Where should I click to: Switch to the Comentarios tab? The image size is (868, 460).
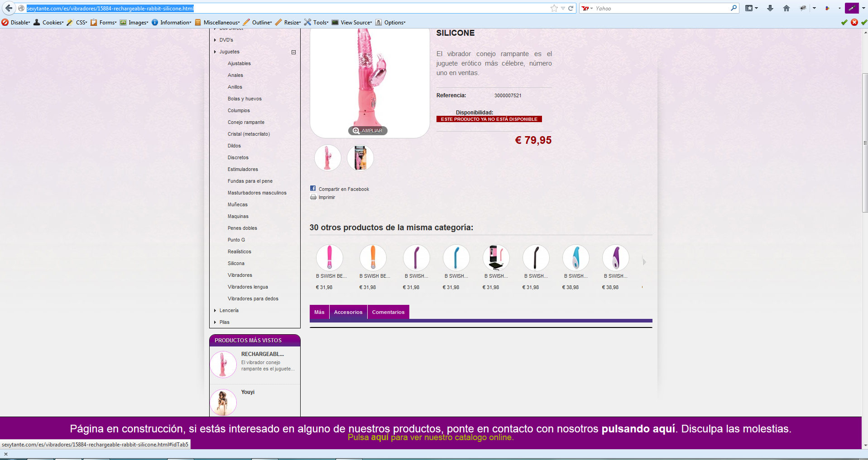pyautogui.click(x=388, y=312)
